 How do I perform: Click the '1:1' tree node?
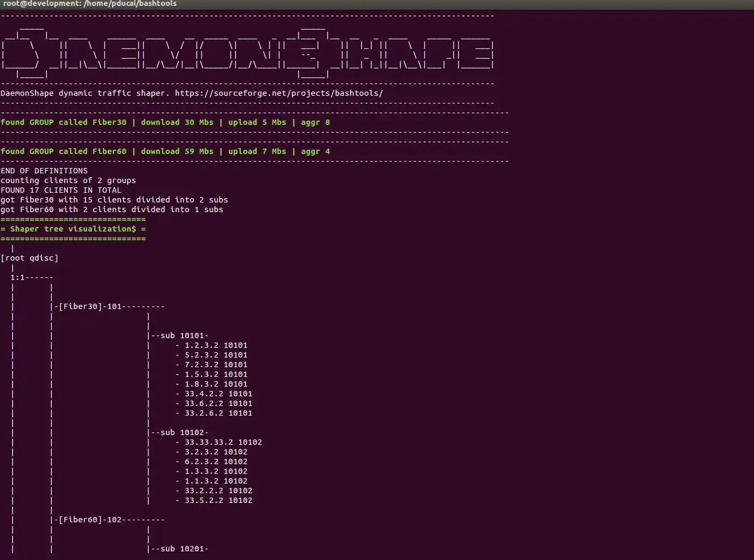point(17,277)
